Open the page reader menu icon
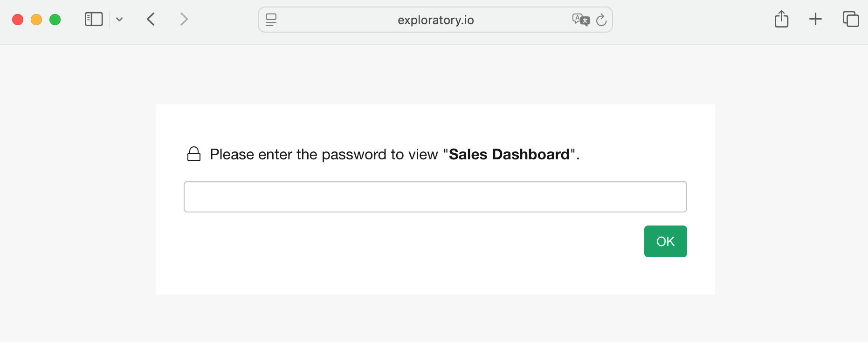This screenshot has height=342, width=868. click(271, 20)
